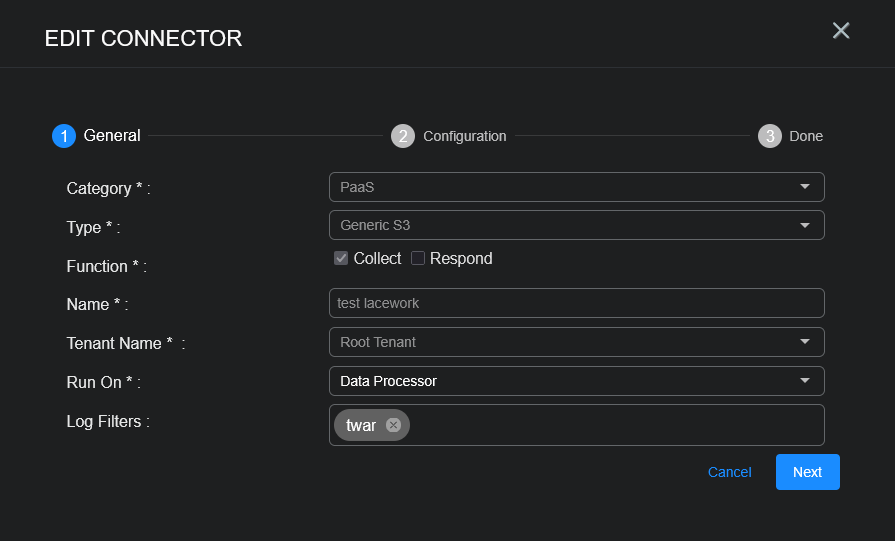Expand the Type dropdown showing Generic S3

click(x=576, y=225)
